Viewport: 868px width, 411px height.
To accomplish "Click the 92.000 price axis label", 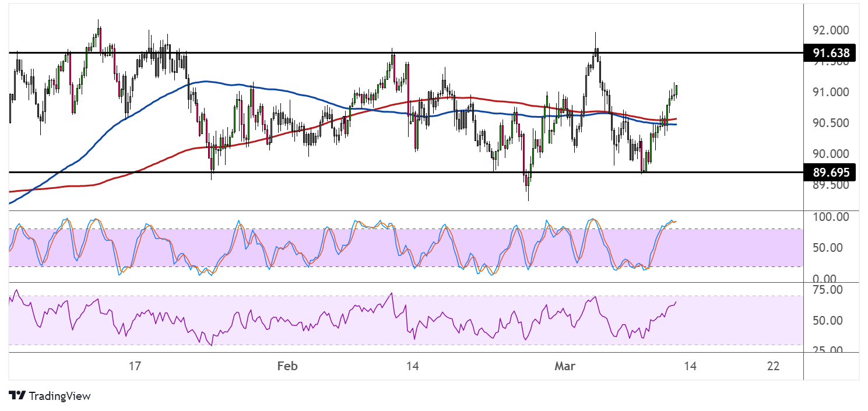I will point(830,30).
